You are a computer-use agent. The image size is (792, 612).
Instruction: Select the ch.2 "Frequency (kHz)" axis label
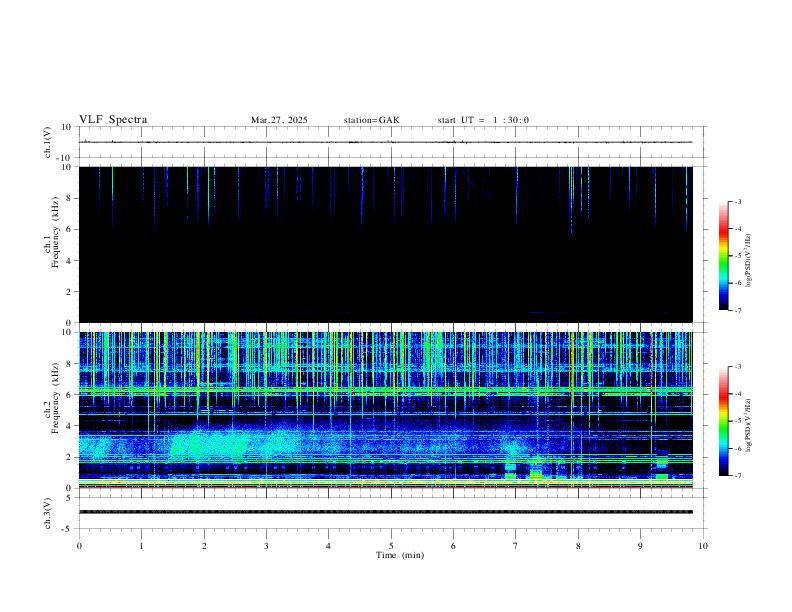click(55, 398)
